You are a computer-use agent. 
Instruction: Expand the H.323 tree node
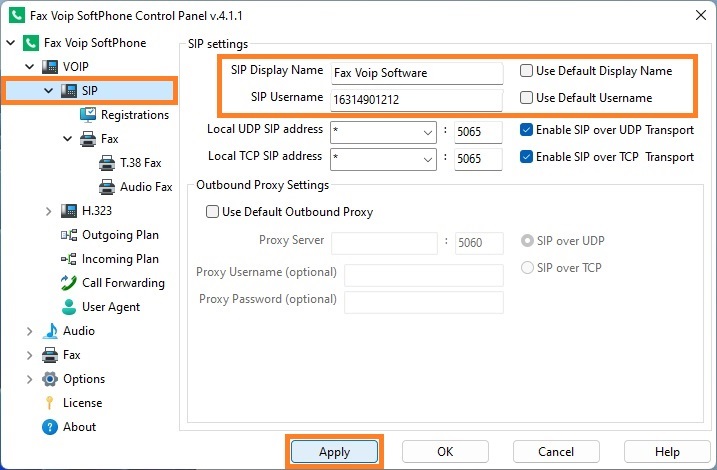click(48, 211)
